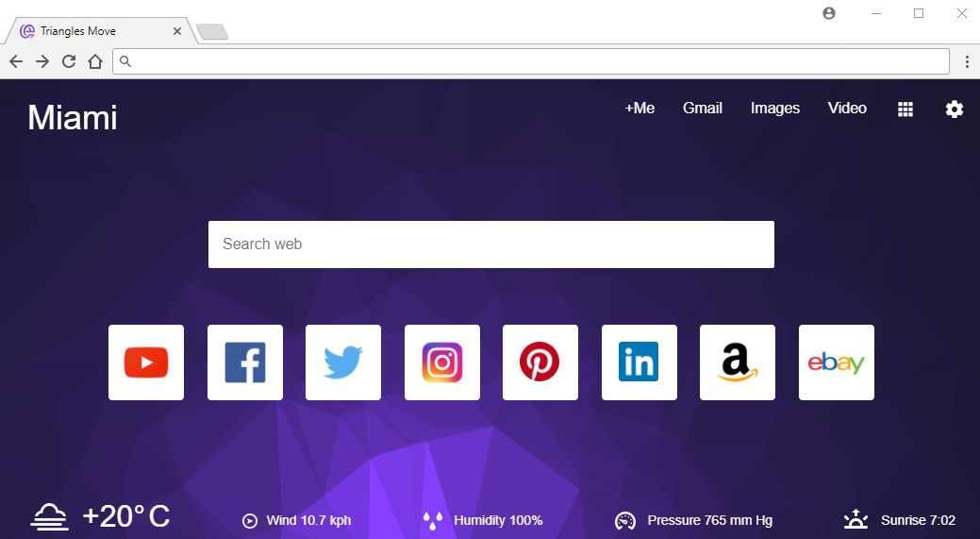The height and width of the screenshot is (539, 980).
Task: Open the Chrome three-dot menu
Action: [x=967, y=61]
